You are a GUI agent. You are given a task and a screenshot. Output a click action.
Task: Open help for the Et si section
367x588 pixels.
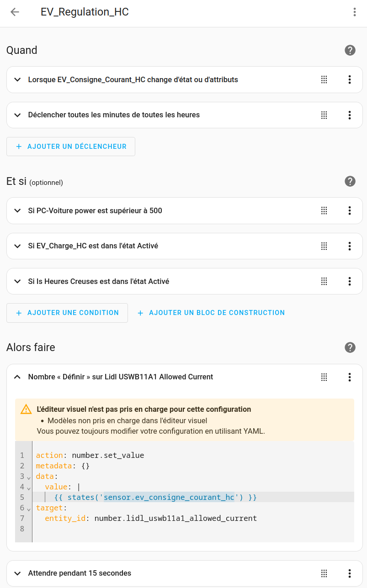tap(350, 181)
